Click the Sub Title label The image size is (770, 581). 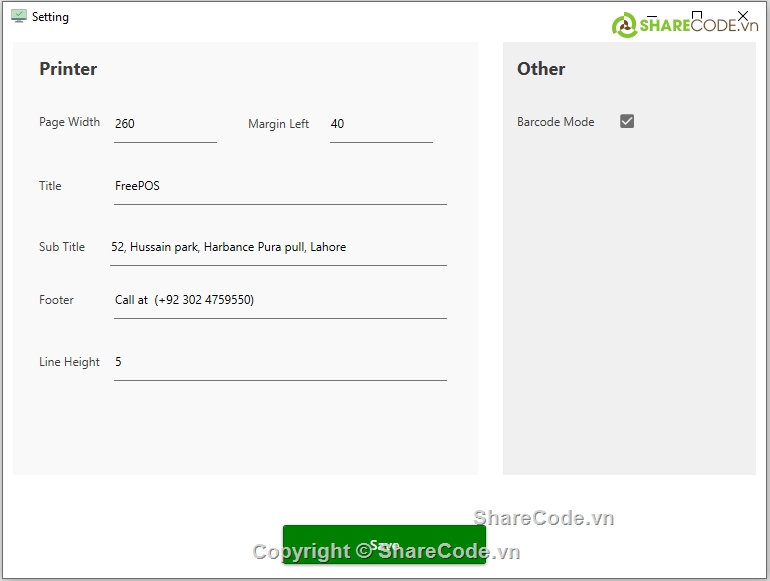[x=62, y=247]
